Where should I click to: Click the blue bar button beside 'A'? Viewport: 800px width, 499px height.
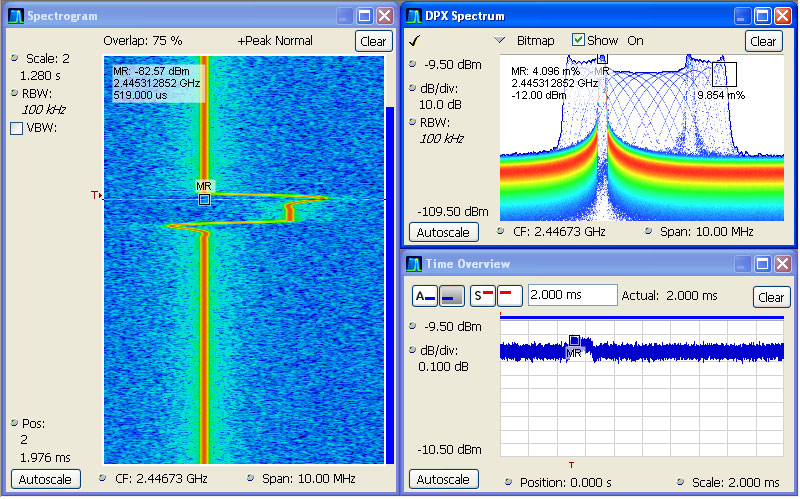click(x=451, y=296)
